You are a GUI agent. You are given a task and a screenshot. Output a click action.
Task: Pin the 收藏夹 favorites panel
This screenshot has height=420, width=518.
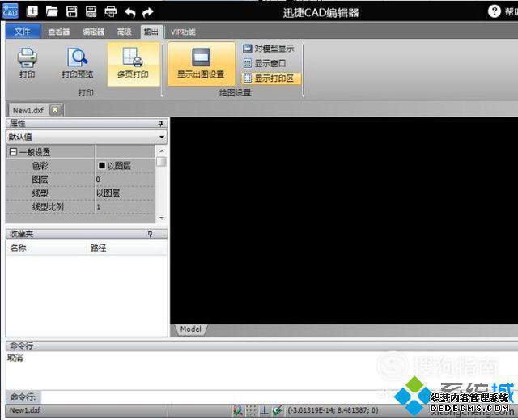151,234
